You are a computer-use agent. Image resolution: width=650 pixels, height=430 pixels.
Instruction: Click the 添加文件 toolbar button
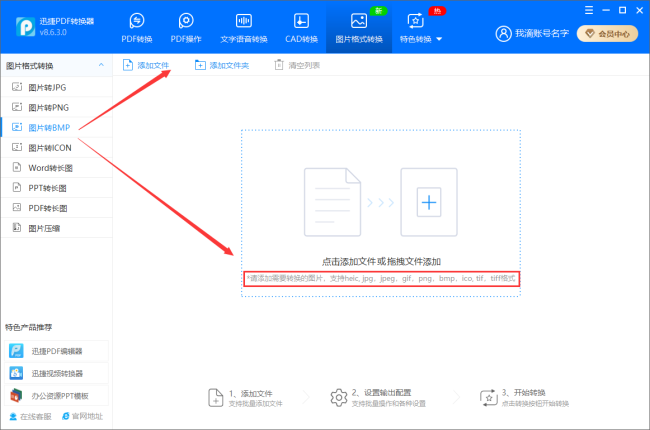click(x=146, y=66)
